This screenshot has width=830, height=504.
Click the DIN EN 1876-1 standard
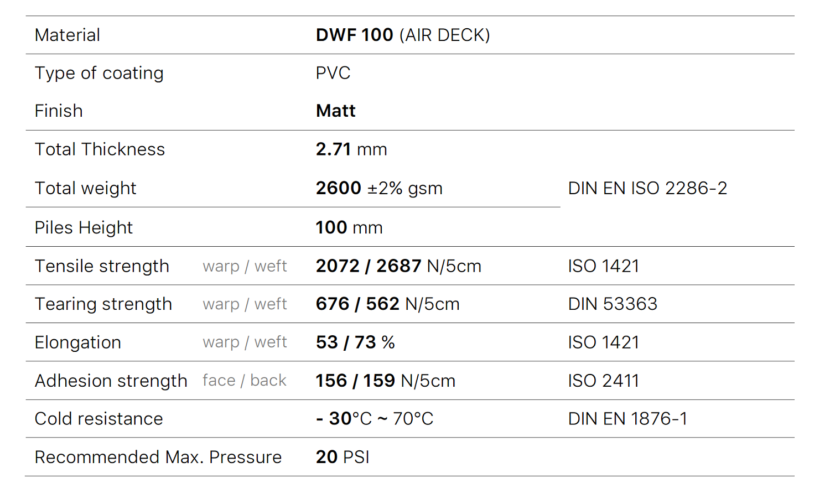click(627, 419)
